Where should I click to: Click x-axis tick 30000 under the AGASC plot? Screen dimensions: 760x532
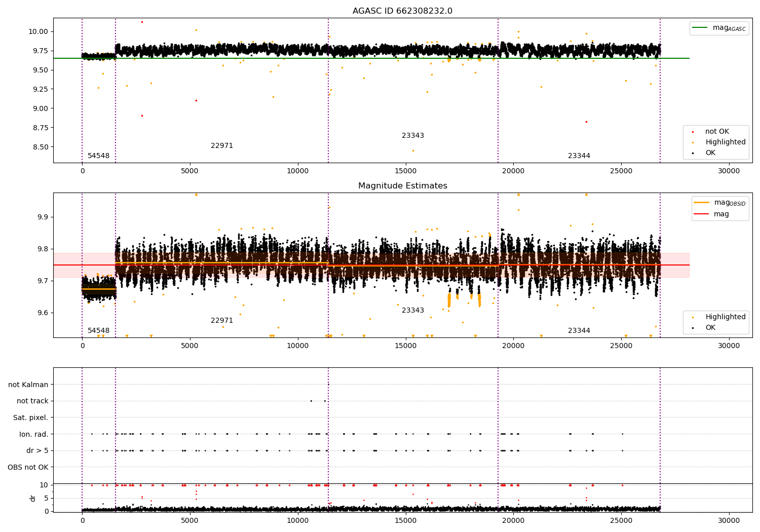coord(729,171)
